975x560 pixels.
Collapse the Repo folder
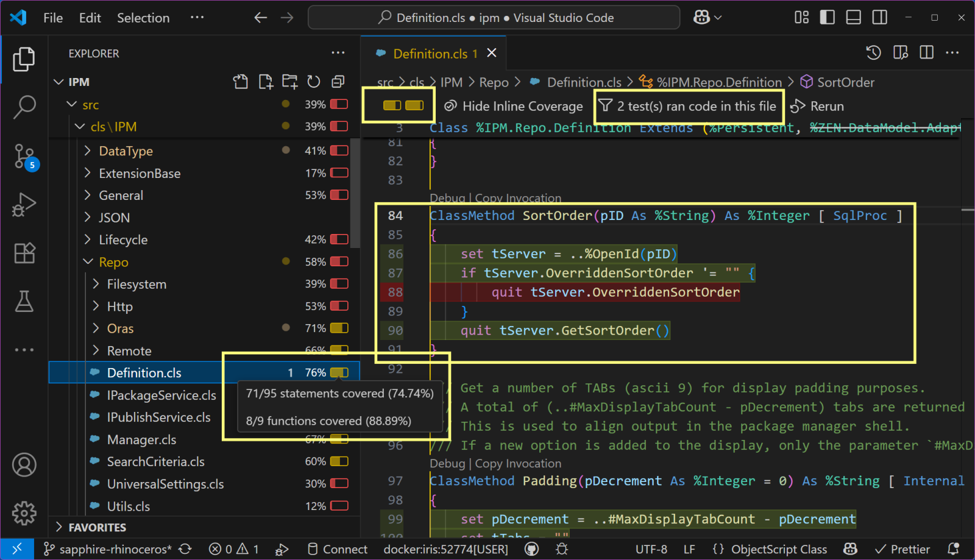click(113, 262)
